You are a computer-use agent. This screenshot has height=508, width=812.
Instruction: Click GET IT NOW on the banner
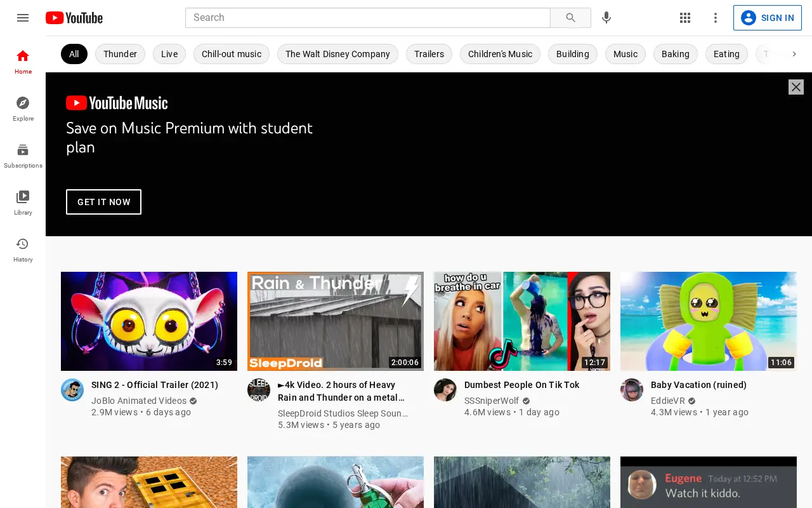coord(103,202)
